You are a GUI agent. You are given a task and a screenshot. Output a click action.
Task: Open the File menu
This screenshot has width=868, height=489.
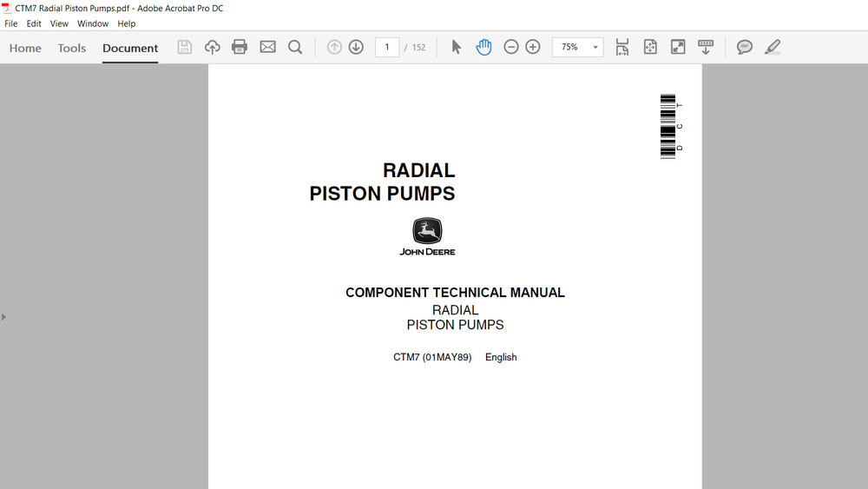coord(11,23)
